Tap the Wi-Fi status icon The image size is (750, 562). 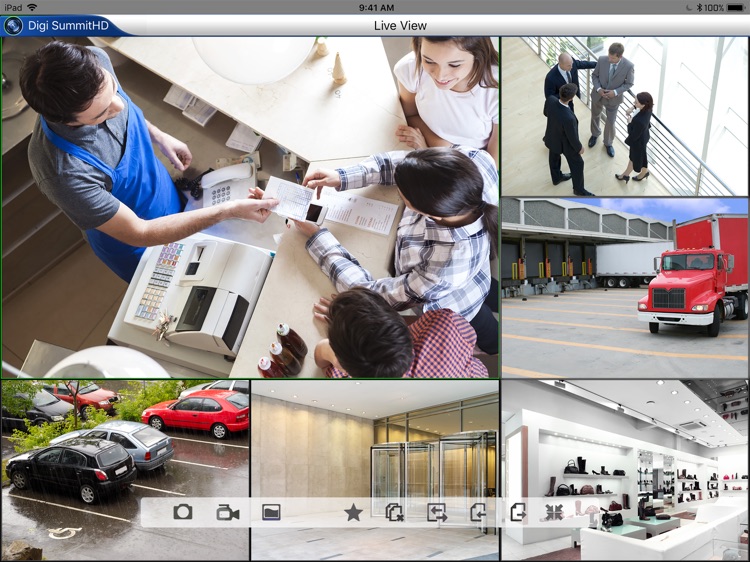[x=32, y=7]
